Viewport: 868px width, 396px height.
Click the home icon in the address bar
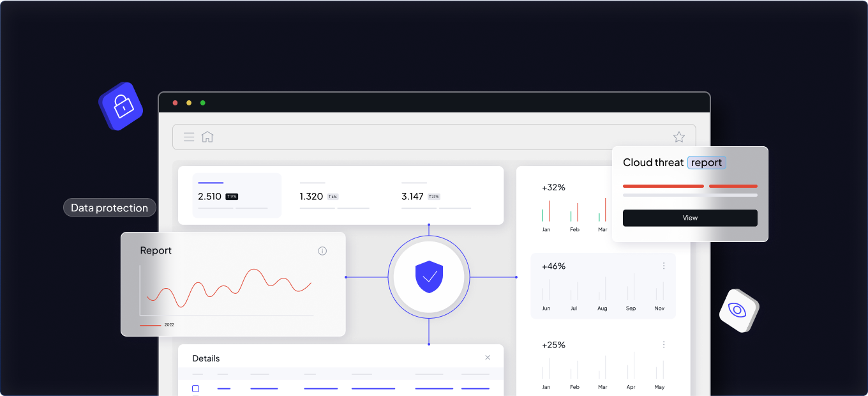coord(207,137)
